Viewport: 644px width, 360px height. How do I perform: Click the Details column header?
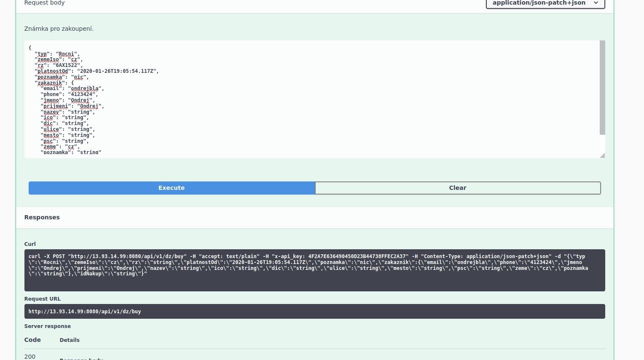pos(70,340)
